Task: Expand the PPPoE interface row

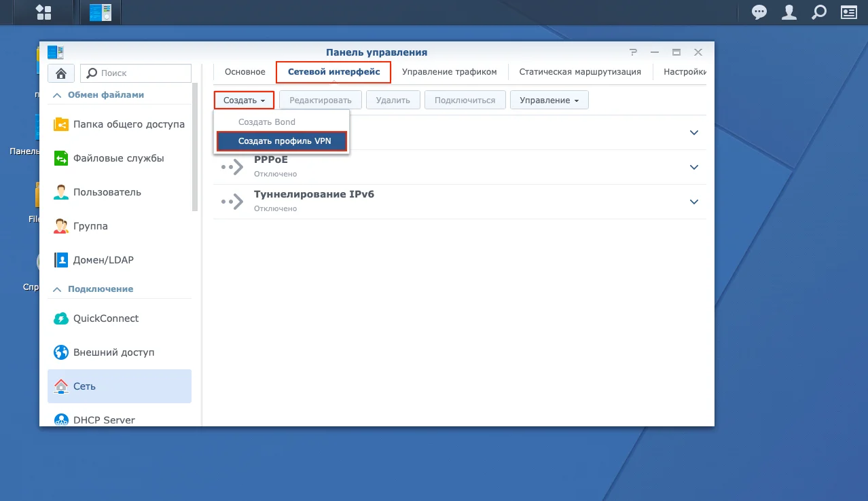Action: (x=693, y=167)
